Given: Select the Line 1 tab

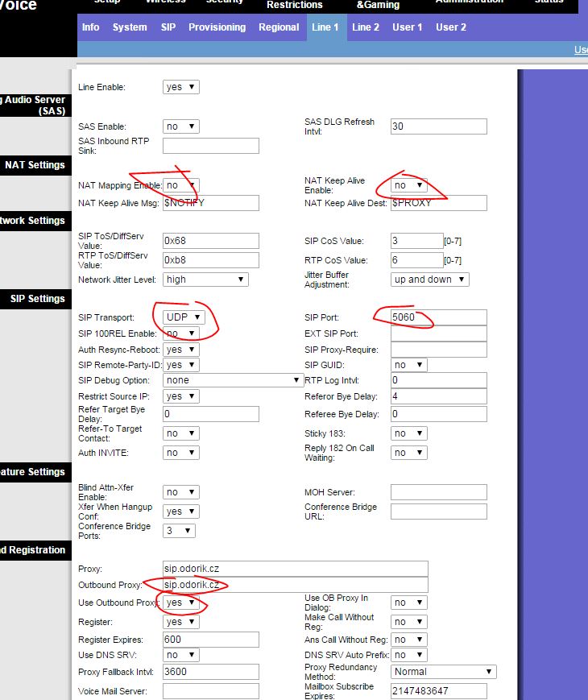Looking at the screenshot, I should coord(325,27).
